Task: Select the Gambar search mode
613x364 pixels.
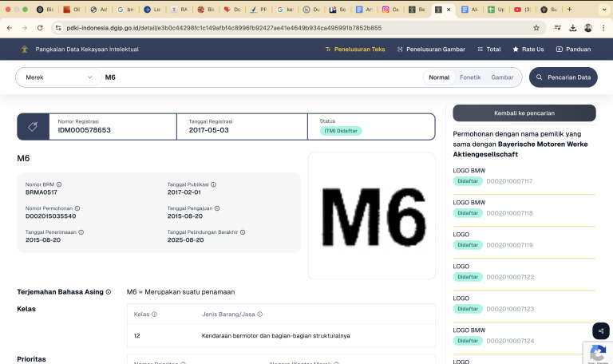Action: [502, 77]
